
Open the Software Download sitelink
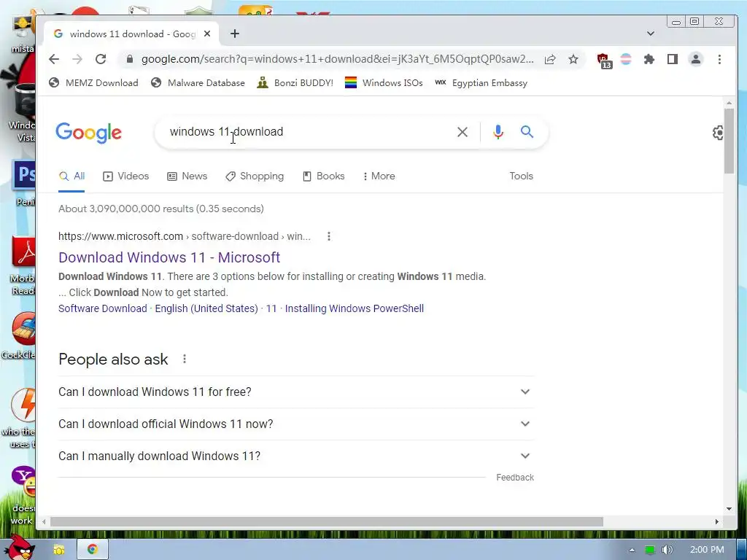(x=102, y=308)
